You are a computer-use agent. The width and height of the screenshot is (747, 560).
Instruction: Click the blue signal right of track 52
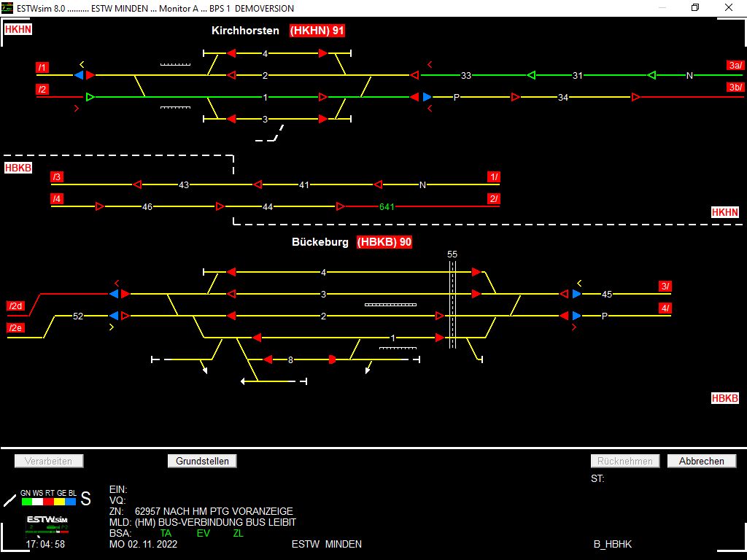(x=113, y=316)
